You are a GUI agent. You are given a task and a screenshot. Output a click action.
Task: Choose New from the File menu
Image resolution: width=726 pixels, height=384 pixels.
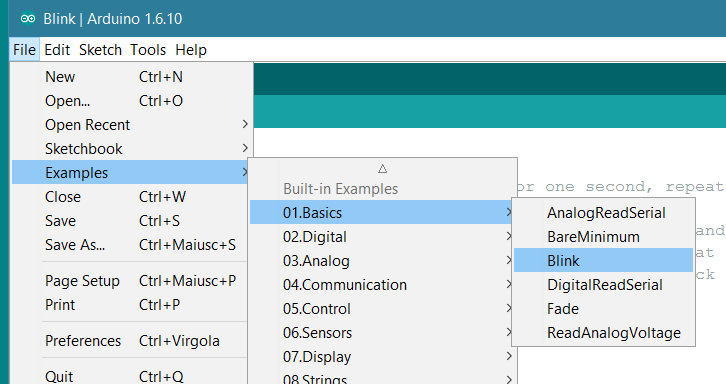[x=132, y=76]
